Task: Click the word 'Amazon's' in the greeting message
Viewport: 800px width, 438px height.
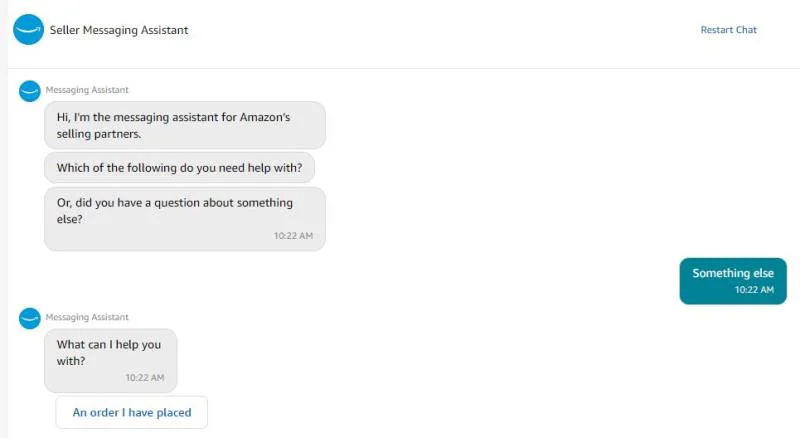Action: point(265,117)
